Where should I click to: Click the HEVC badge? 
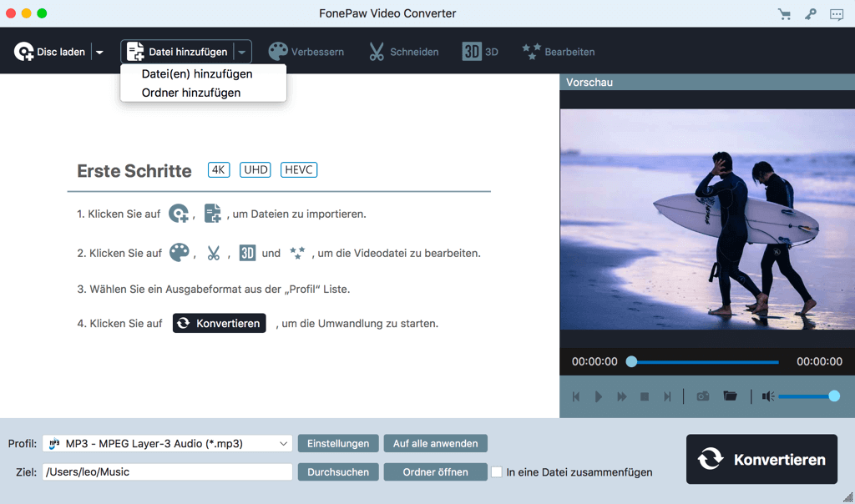click(299, 169)
